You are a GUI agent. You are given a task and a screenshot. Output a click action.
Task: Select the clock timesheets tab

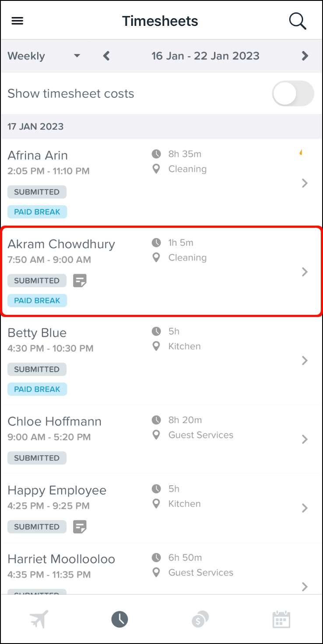click(x=119, y=619)
